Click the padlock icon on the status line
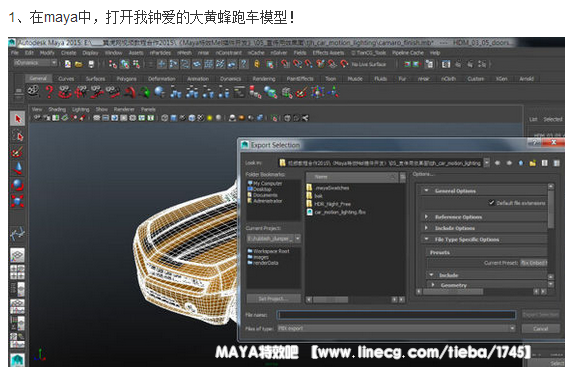 (x=257, y=64)
